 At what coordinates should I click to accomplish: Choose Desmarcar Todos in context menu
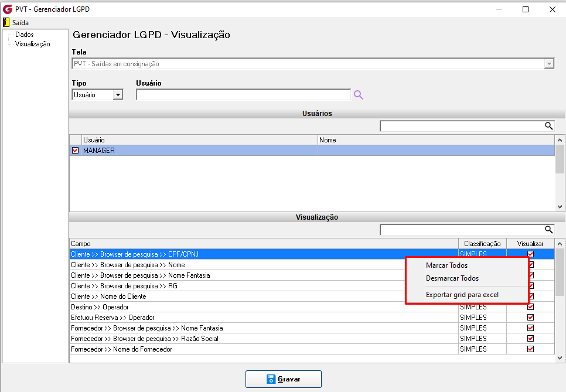point(452,278)
